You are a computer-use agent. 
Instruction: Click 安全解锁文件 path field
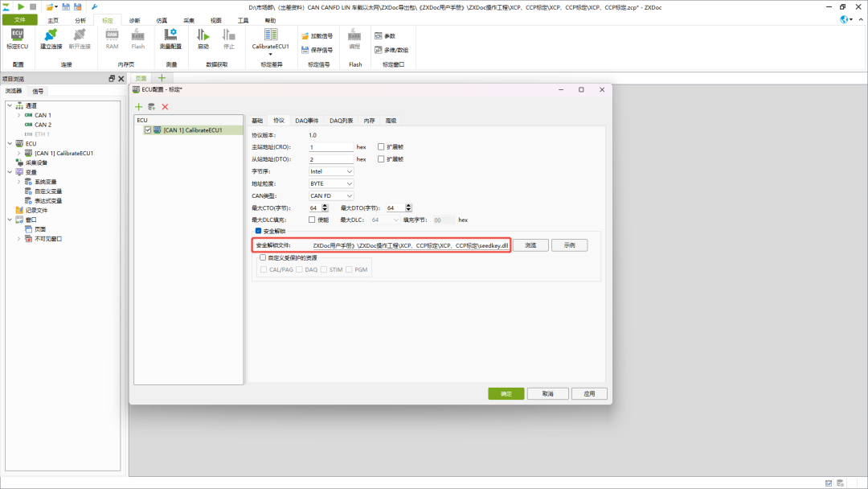(410, 245)
